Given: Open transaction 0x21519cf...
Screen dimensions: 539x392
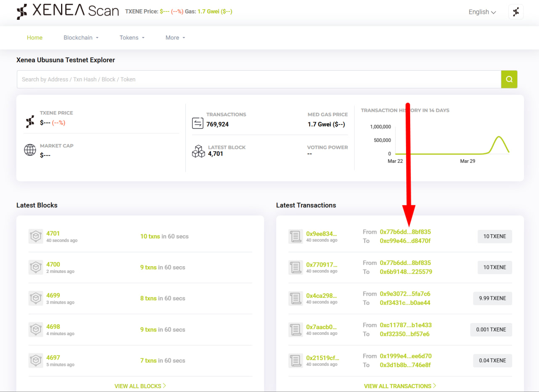Looking at the screenshot, I should [323, 358].
